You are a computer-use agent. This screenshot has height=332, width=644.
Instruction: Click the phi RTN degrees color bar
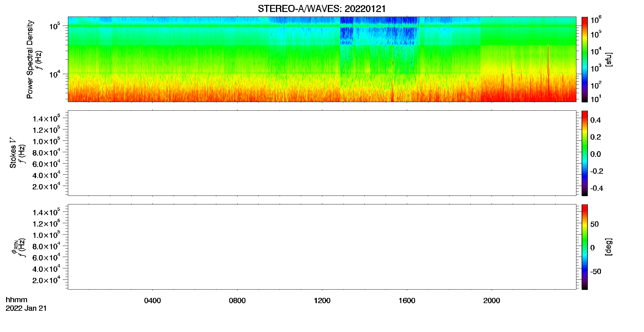(x=585, y=247)
